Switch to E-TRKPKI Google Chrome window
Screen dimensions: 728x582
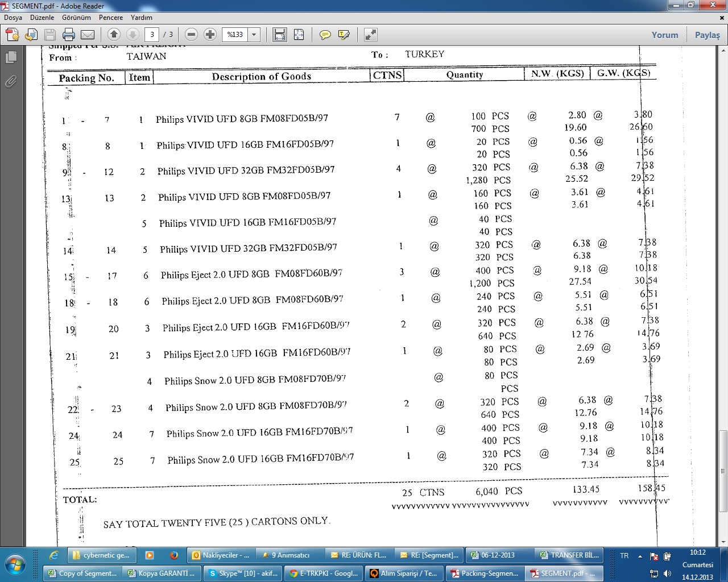click(323, 573)
